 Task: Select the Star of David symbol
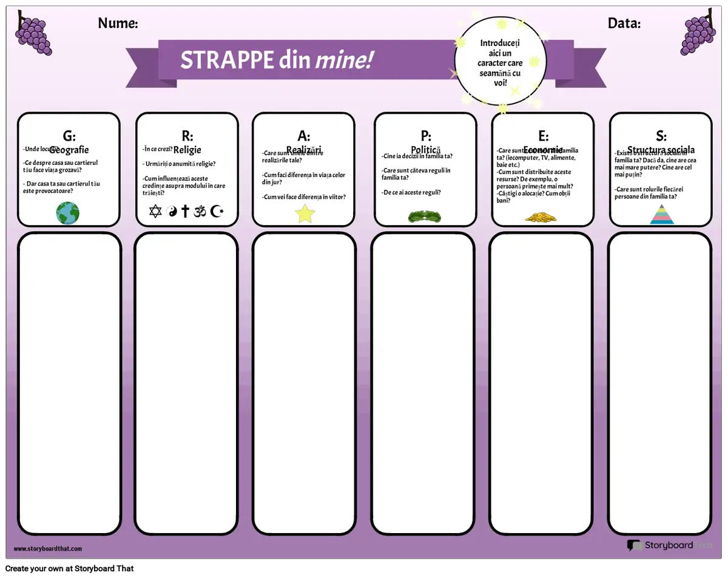tap(155, 212)
